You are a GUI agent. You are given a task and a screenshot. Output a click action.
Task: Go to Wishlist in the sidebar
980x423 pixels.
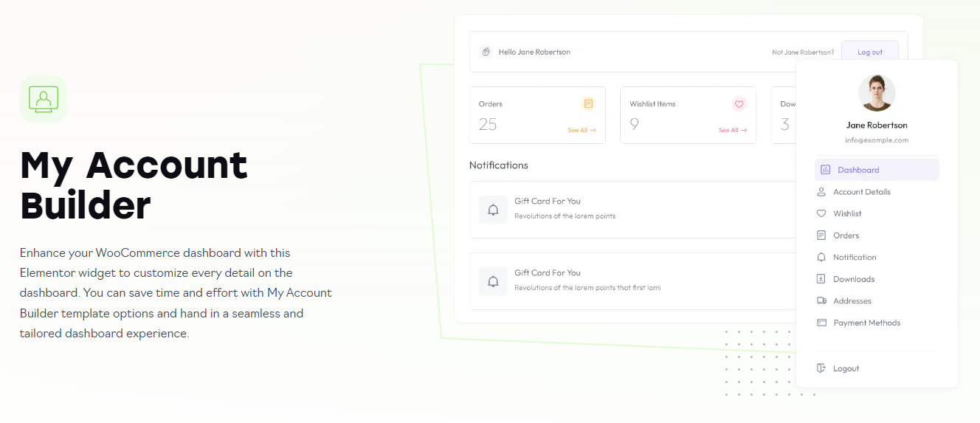pos(847,213)
